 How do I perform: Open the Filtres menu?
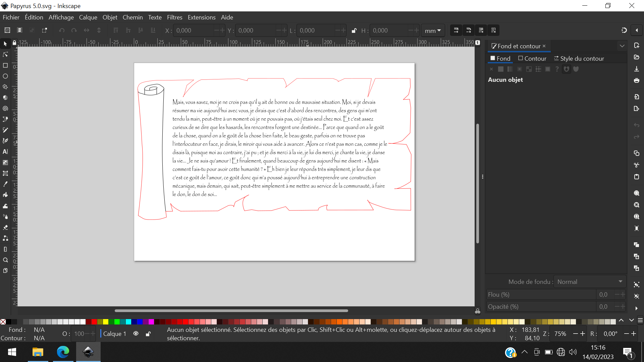(174, 17)
